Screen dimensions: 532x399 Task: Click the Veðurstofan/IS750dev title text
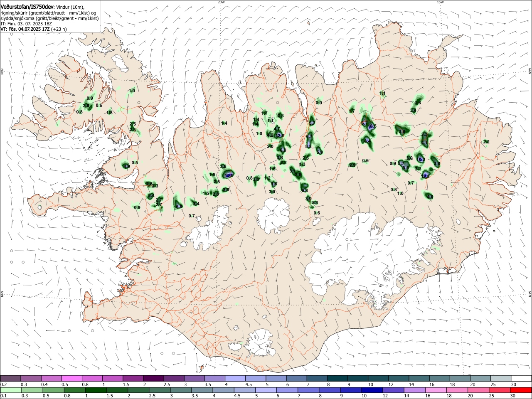click(27, 7)
